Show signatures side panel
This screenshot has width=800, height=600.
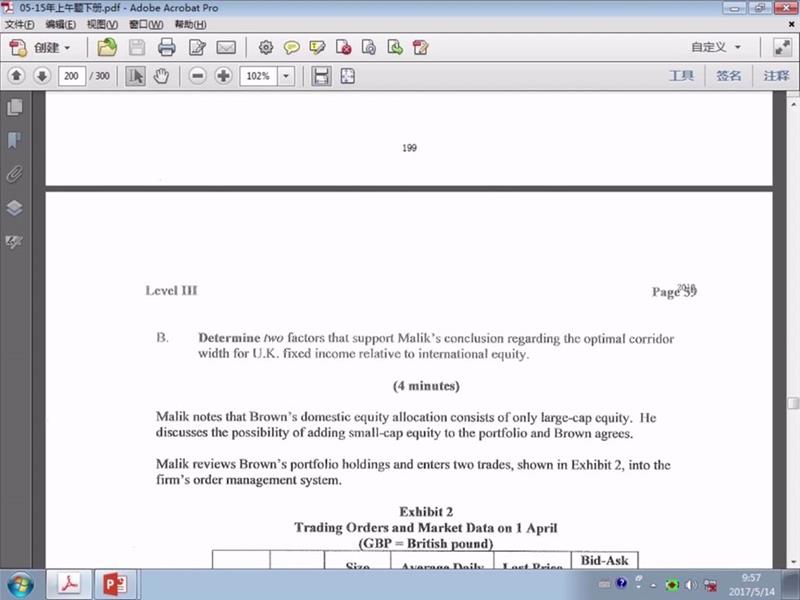pos(15,241)
